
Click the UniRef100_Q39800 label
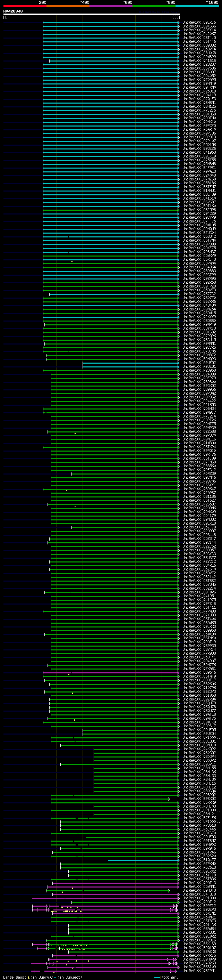pyautogui.click(x=199, y=382)
